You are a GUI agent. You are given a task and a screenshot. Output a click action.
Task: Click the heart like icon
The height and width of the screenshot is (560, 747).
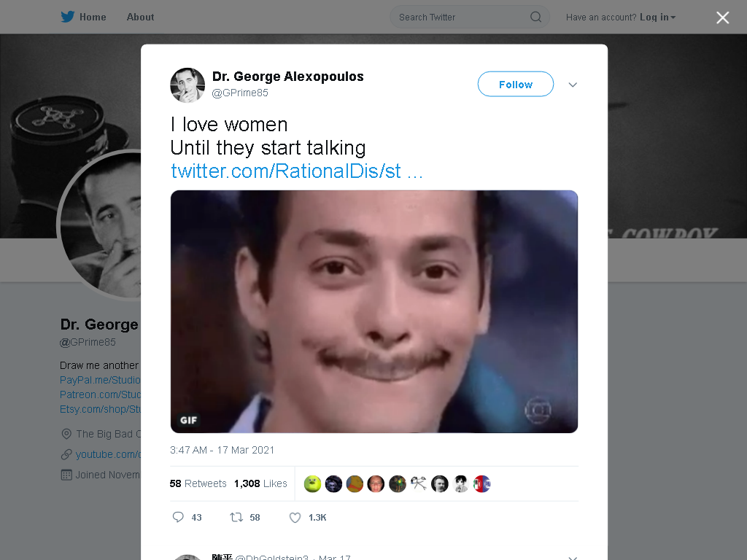point(295,518)
